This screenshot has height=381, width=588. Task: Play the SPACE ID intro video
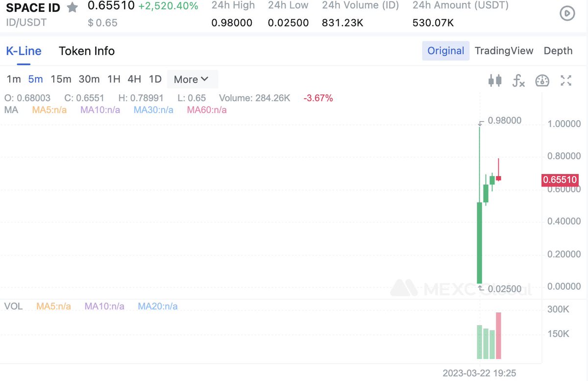[567, 13]
